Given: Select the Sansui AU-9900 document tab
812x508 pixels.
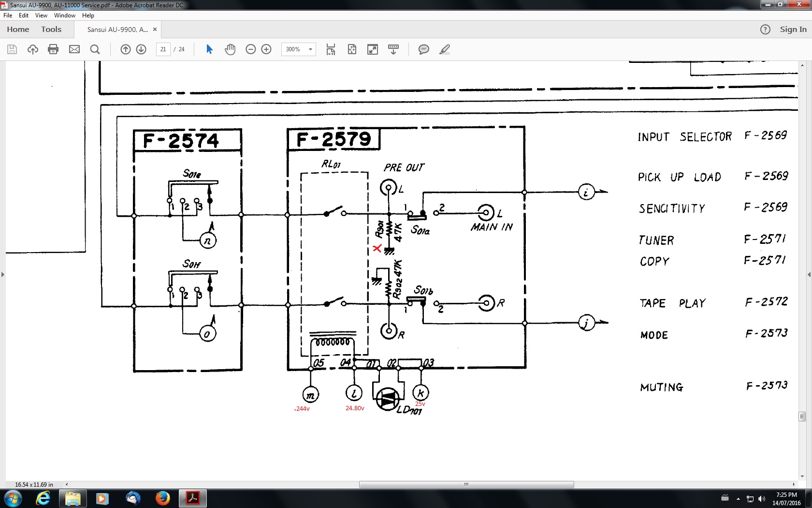Looking at the screenshot, I should (117, 30).
